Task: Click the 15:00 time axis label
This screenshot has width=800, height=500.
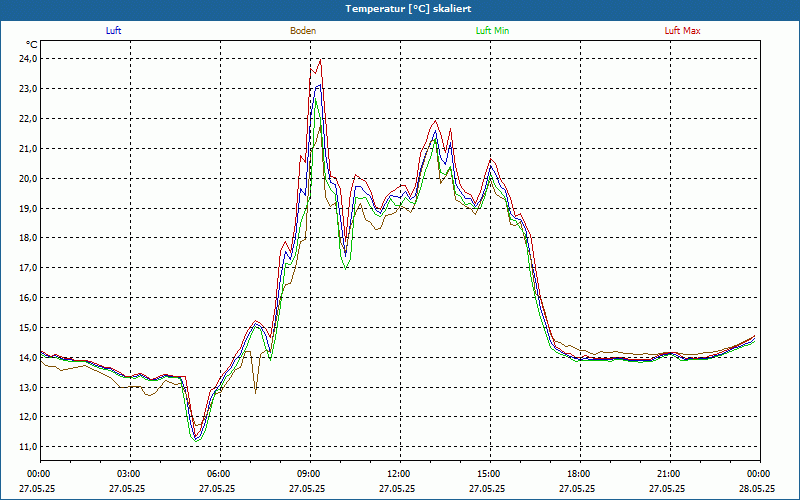Action: [x=490, y=474]
